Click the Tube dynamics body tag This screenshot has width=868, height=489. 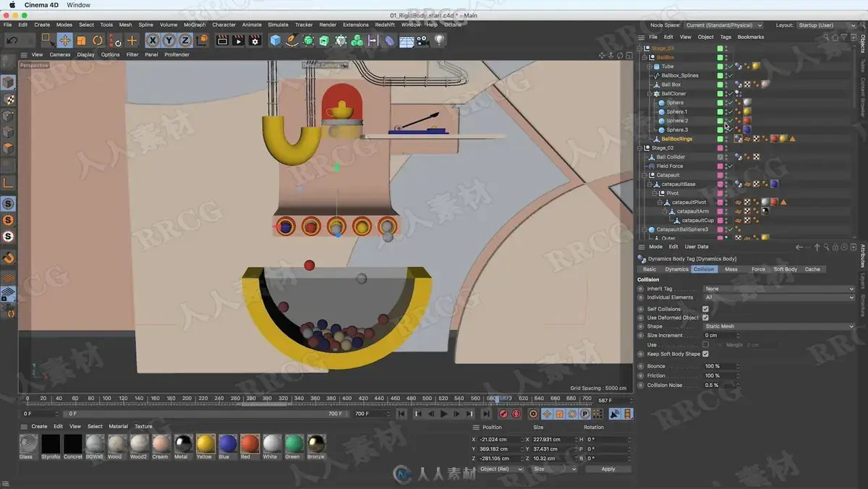738,67
